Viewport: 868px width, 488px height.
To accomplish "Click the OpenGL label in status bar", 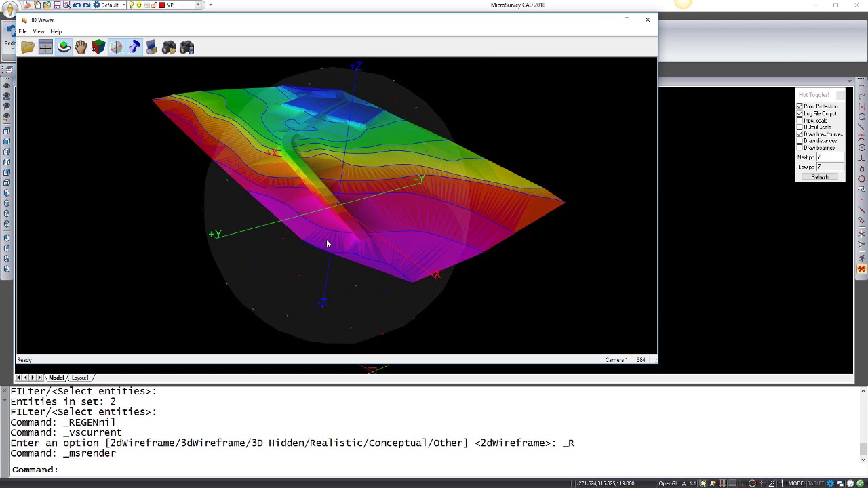I will click(668, 483).
